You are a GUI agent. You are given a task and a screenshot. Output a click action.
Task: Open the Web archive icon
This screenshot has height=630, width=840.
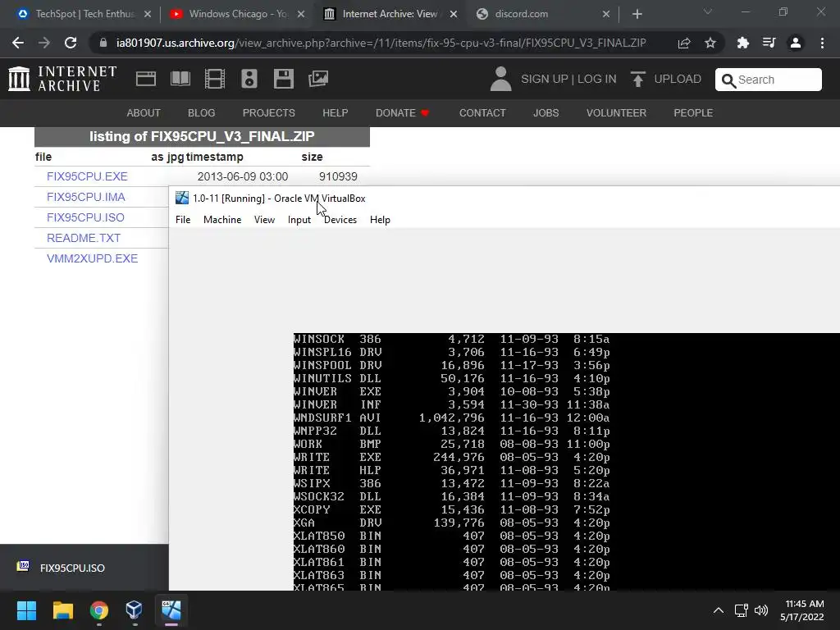point(146,79)
